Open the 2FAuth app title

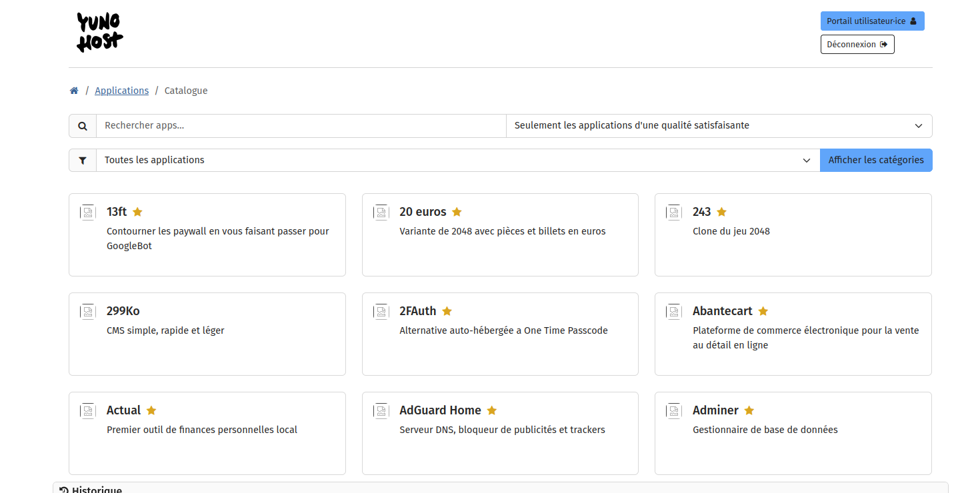point(418,311)
